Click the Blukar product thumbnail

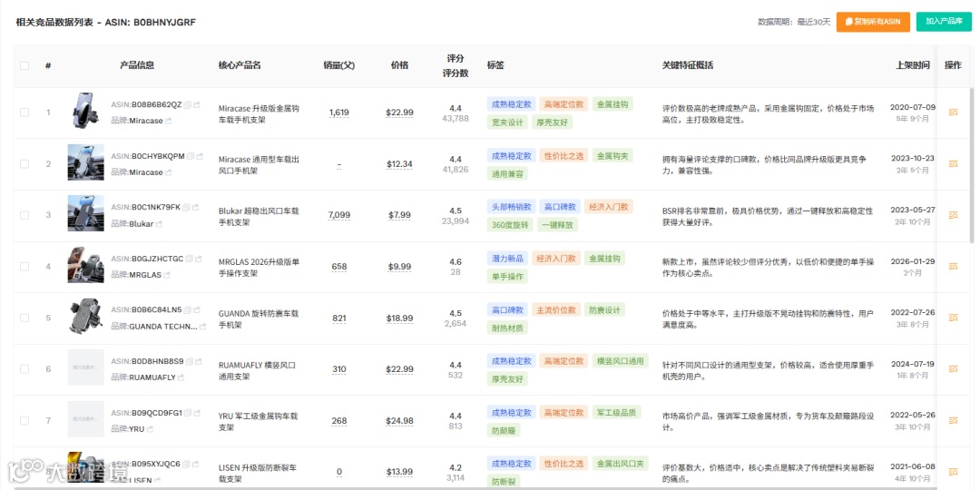85,213
